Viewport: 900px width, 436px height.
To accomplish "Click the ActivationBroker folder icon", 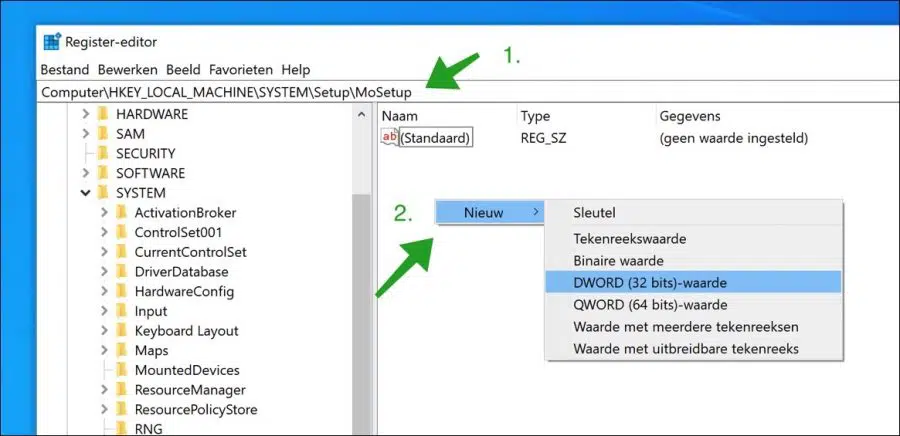I will [122, 213].
